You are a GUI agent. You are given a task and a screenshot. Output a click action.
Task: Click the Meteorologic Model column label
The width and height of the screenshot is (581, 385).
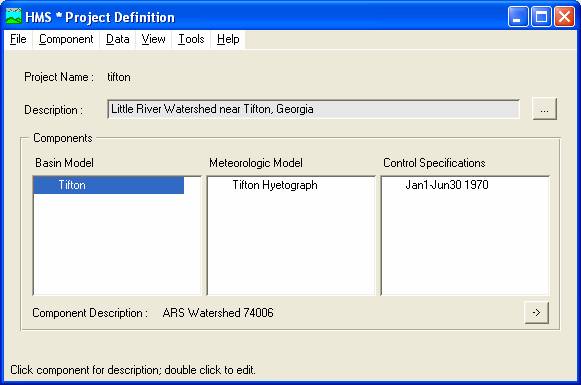tap(256, 163)
